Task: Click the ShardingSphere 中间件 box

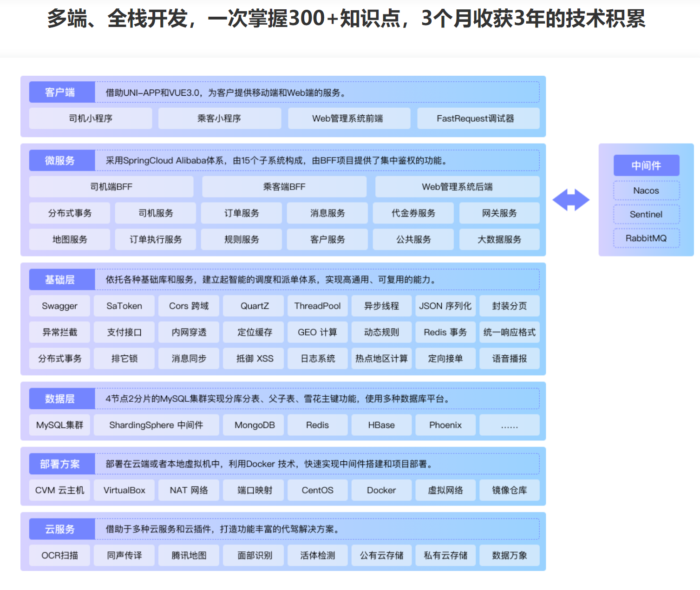Action: [156, 425]
